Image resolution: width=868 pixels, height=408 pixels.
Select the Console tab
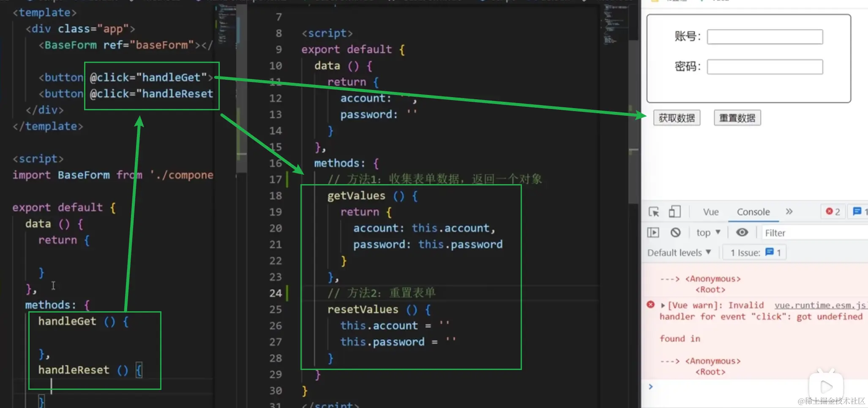tap(753, 212)
